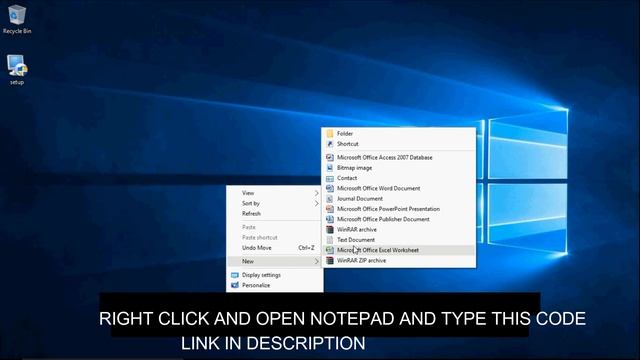The image size is (640, 360).
Task: Click the Word Document icon
Action: coord(330,188)
